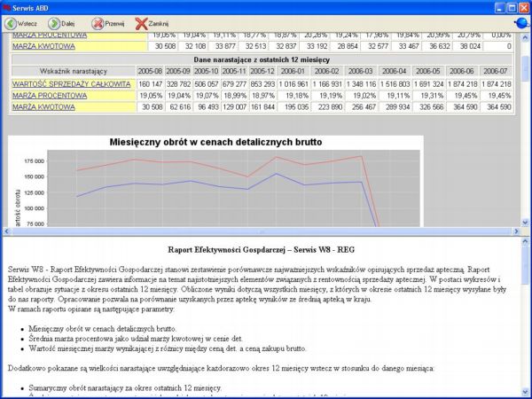Viewport: 532px width, 399px height.
Task: Click the globe icon in toolbar corner
Action: pos(520,23)
